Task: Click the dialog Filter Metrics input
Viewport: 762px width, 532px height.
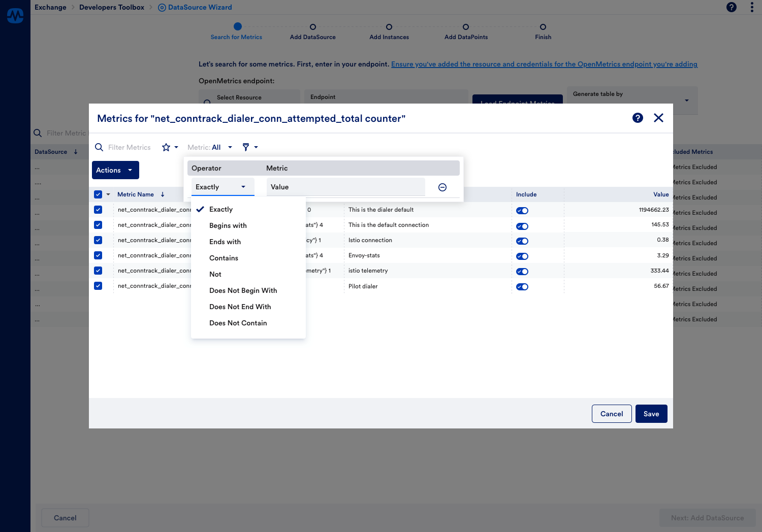Action: point(130,147)
